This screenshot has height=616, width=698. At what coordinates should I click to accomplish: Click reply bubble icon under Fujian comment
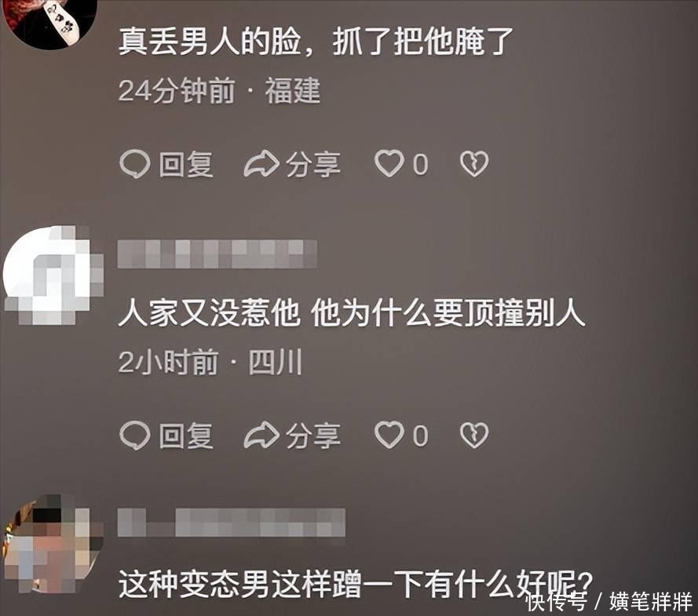pos(134,164)
